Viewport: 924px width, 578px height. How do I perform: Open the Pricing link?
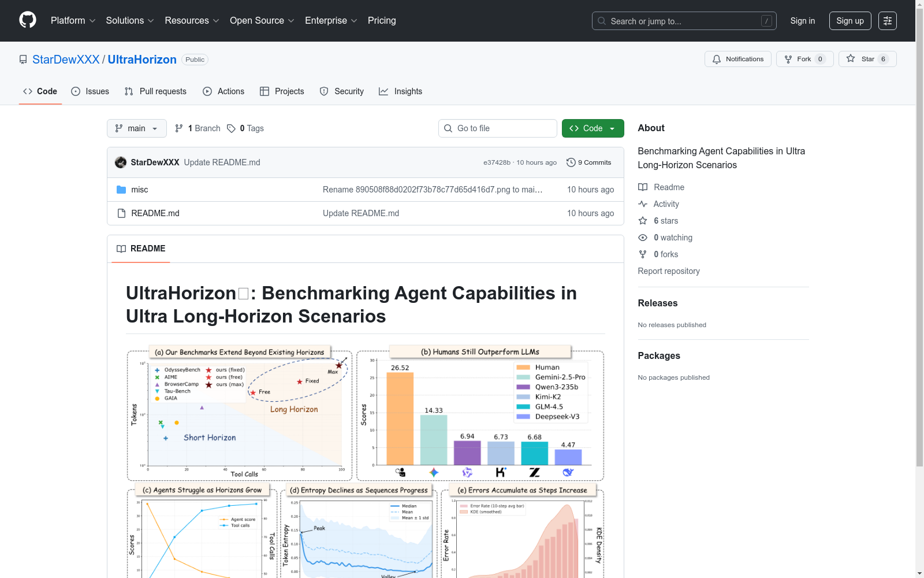(382, 21)
